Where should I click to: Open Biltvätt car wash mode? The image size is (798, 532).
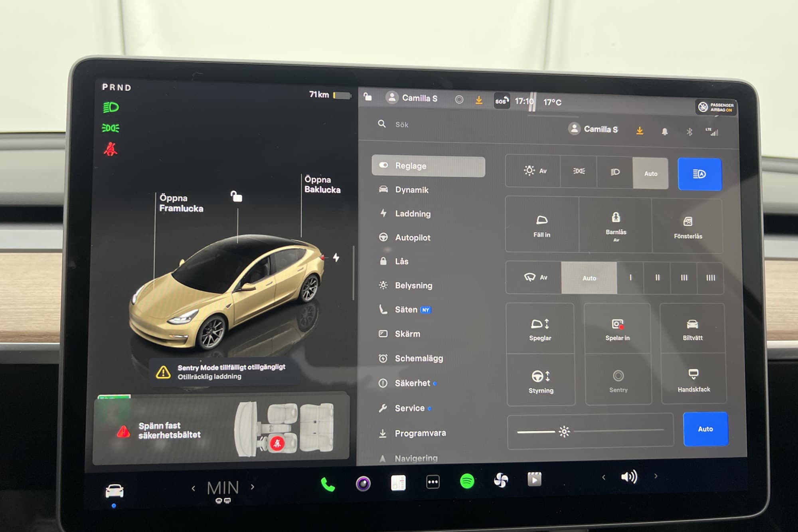[692, 328]
